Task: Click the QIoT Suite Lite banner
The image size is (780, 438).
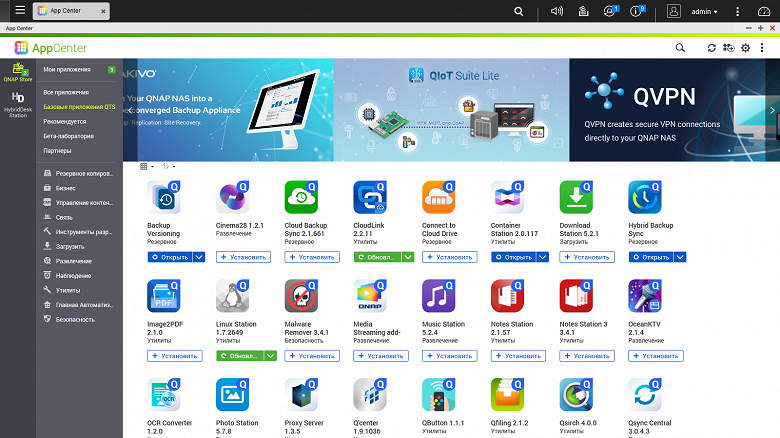Action: [451, 110]
